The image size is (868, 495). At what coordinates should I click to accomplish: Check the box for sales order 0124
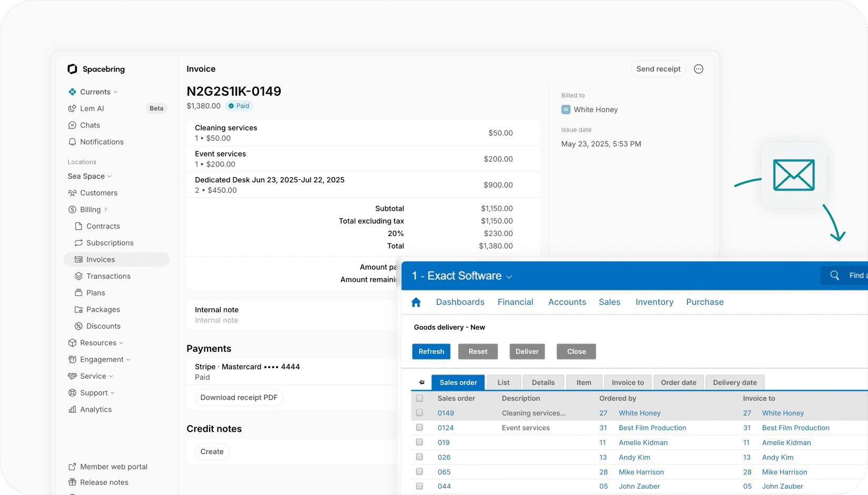(420, 428)
